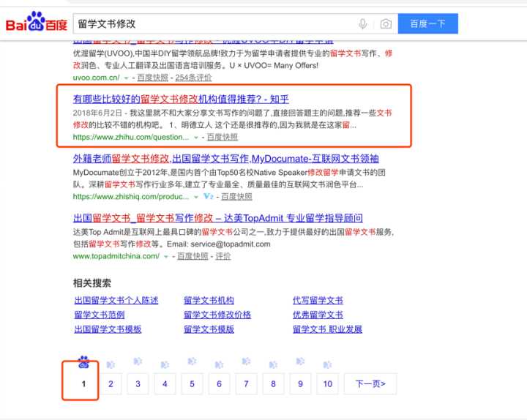This screenshot has height=420, width=527.
Task: Click the paw icon above page 7
Action: (x=246, y=361)
